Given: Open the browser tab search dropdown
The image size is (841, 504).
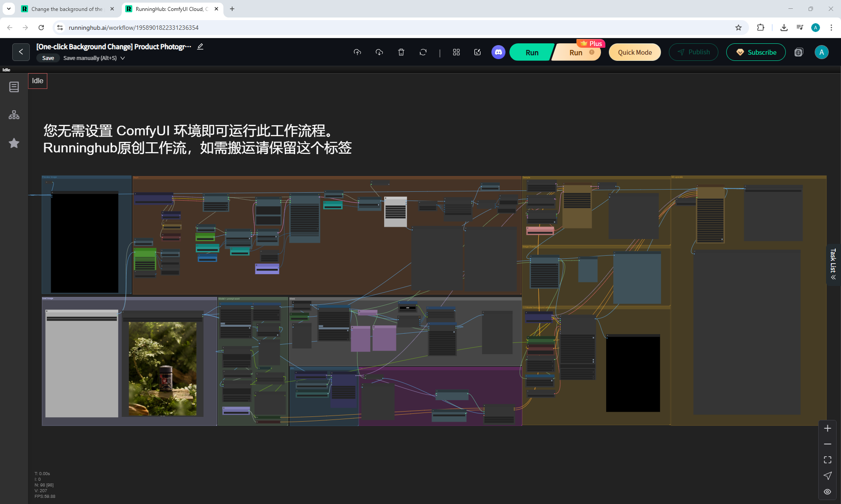Looking at the screenshot, I should 8,9.
